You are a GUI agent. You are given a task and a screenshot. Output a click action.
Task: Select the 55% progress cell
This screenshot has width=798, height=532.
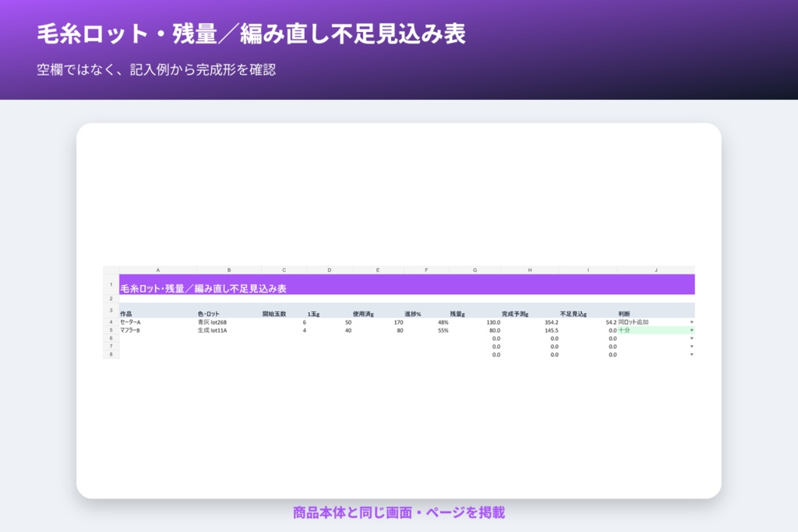426,330
